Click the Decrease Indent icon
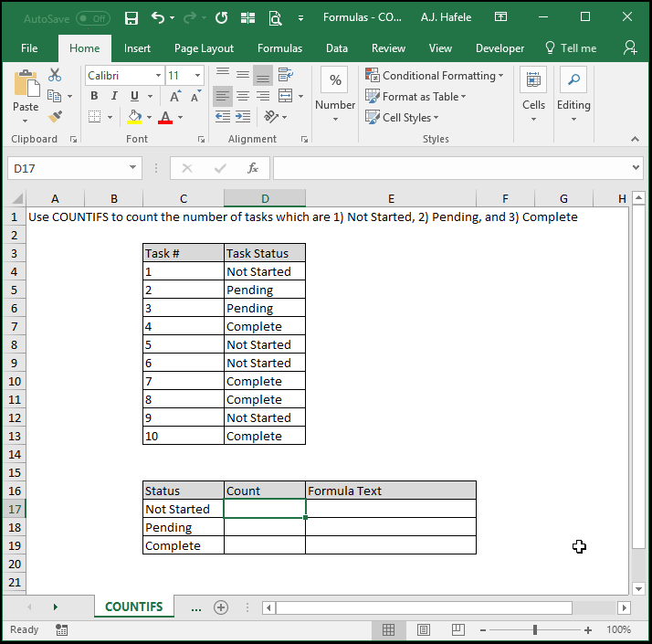The width and height of the screenshot is (652, 644). [223, 117]
